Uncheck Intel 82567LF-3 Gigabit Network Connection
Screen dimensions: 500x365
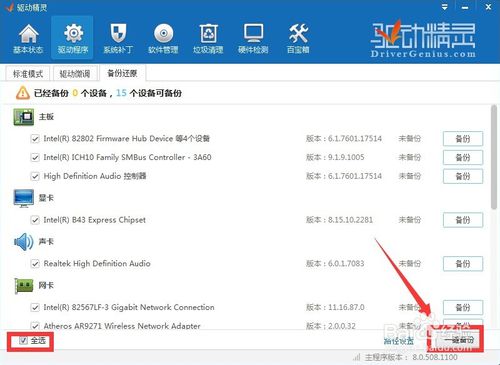(35, 307)
